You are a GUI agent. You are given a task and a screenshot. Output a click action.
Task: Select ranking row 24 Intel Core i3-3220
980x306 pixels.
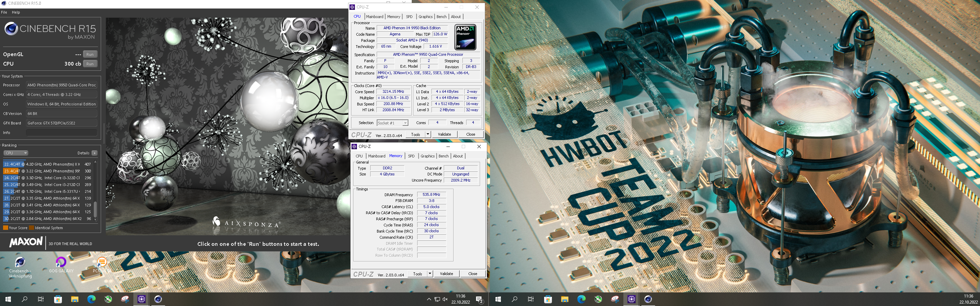pos(48,178)
